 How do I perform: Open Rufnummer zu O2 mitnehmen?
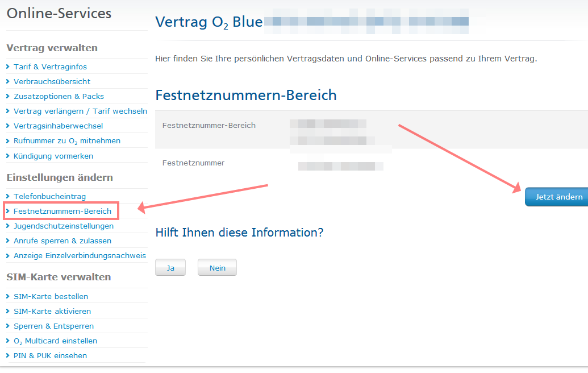coord(67,141)
